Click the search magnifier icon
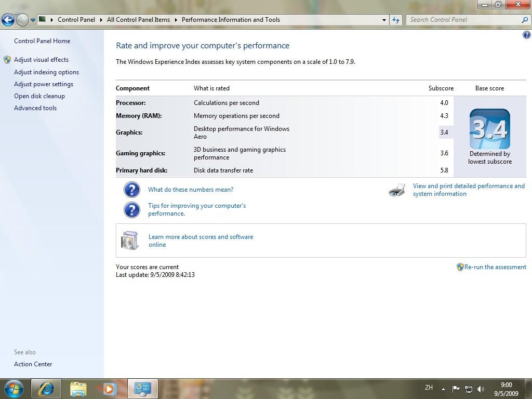Screen dimensions: 532x399 click(x=525, y=20)
